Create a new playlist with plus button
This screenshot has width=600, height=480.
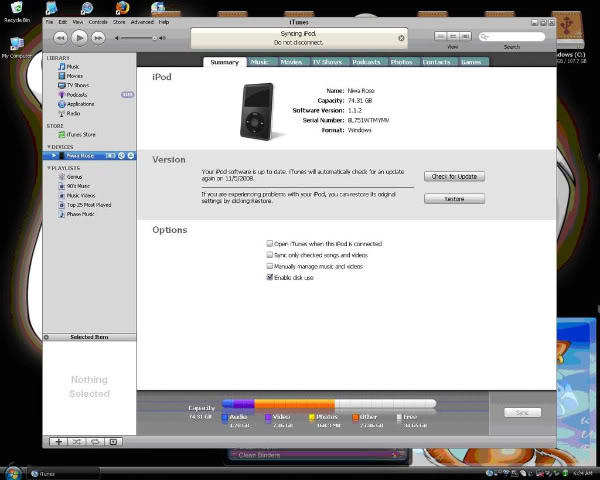59,442
